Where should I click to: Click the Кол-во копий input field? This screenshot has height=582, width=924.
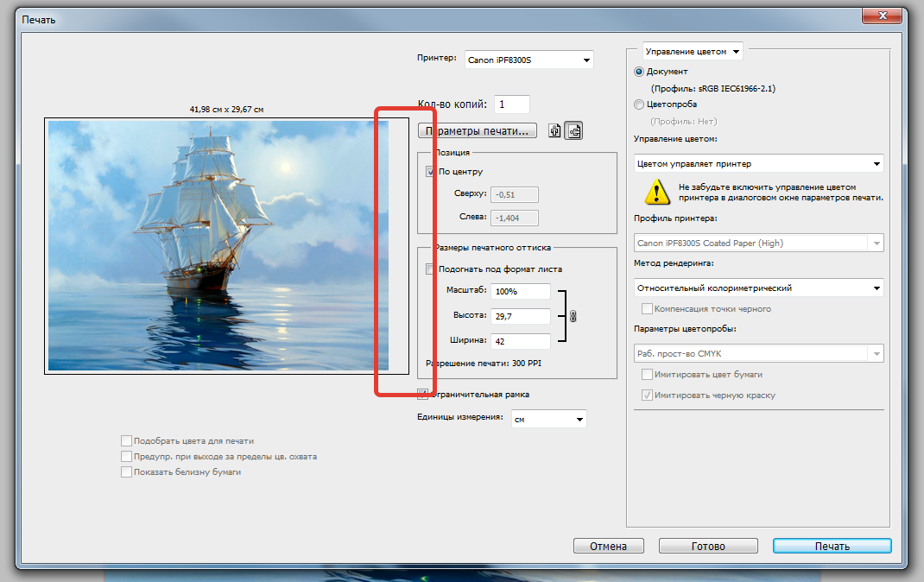511,104
